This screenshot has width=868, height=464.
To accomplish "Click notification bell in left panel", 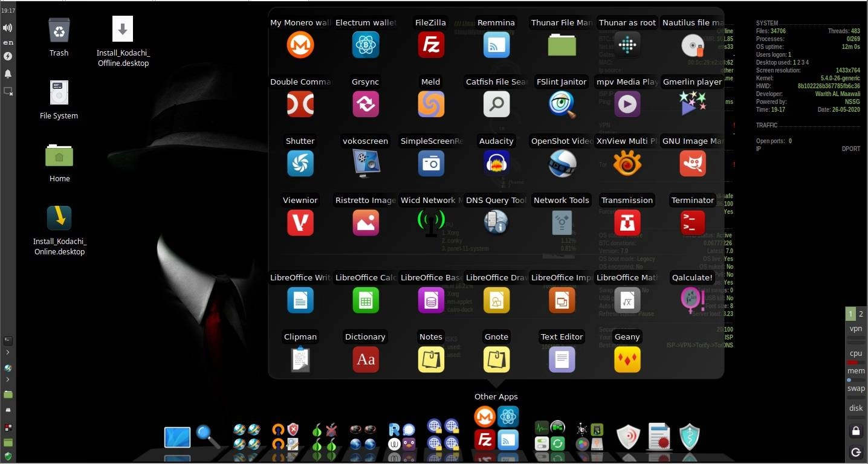I will [x=8, y=74].
